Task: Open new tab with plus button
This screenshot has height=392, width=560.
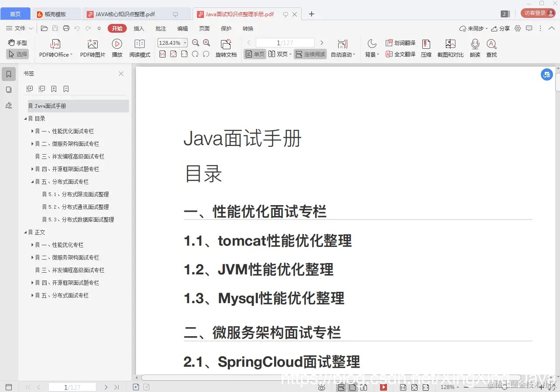Action: click(x=312, y=14)
